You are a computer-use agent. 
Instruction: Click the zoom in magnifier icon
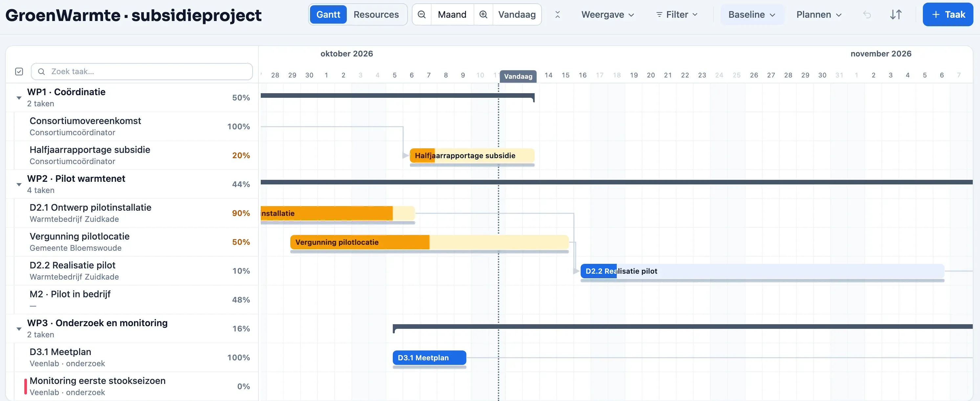(x=483, y=14)
